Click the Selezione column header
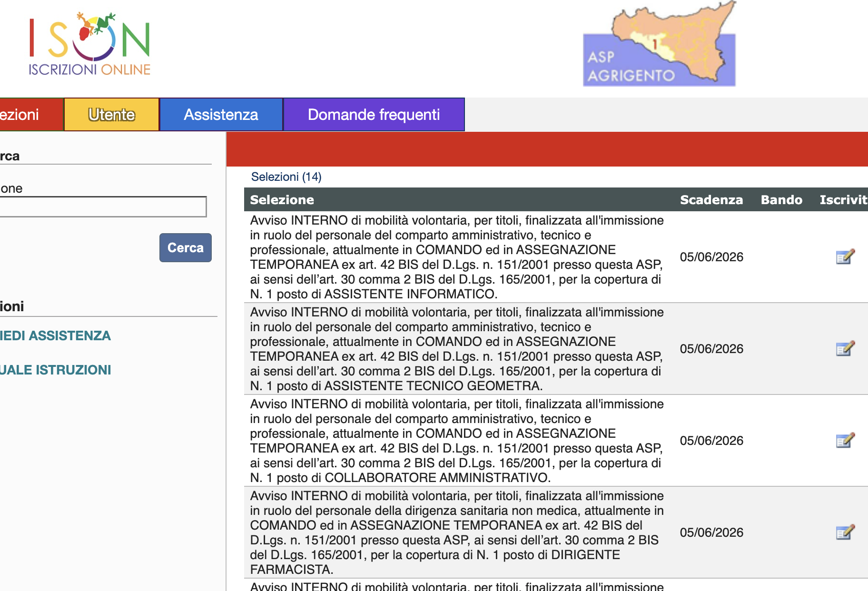The image size is (868, 591). [282, 200]
